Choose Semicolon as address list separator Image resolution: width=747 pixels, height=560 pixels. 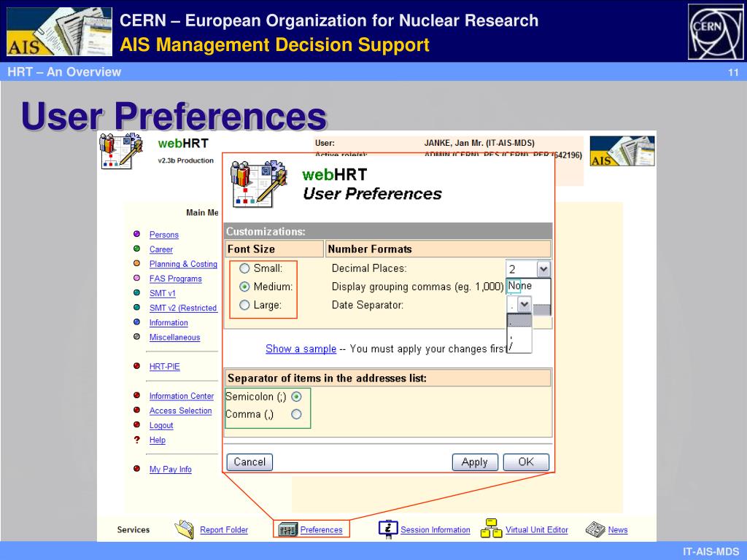pyautogui.click(x=296, y=397)
